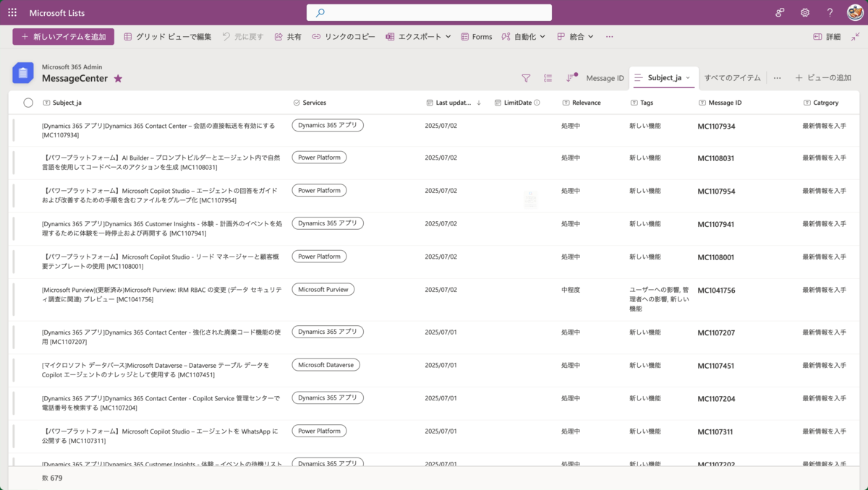Toggle the select-all circle checkbox
Viewport: 868px width, 490px height.
point(28,102)
